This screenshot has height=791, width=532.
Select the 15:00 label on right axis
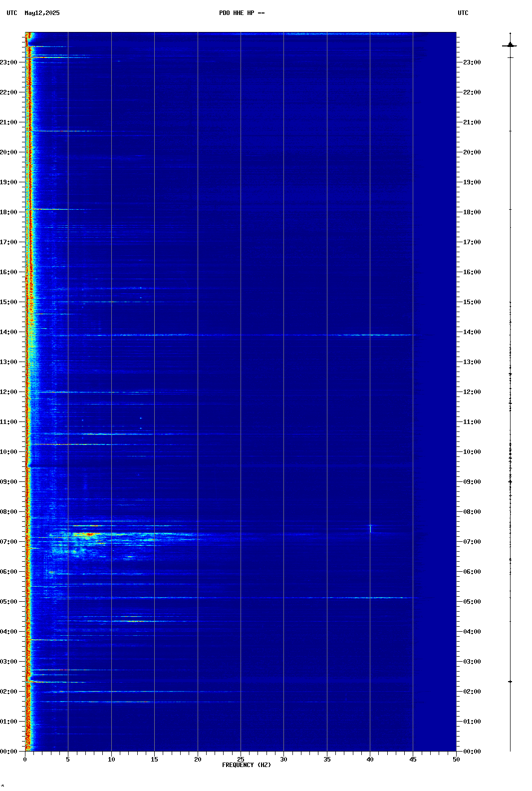472,302
